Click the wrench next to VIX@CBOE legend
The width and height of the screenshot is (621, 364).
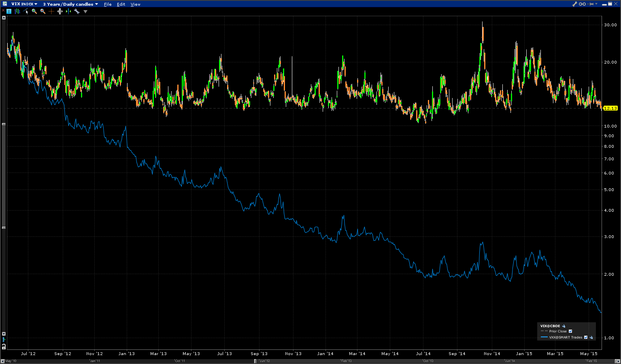tap(564, 326)
